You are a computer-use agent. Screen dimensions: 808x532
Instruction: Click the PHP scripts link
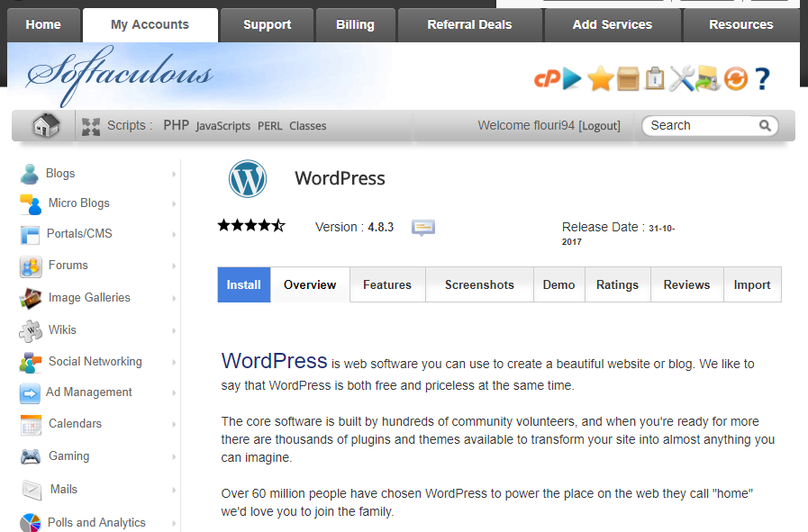(177, 126)
